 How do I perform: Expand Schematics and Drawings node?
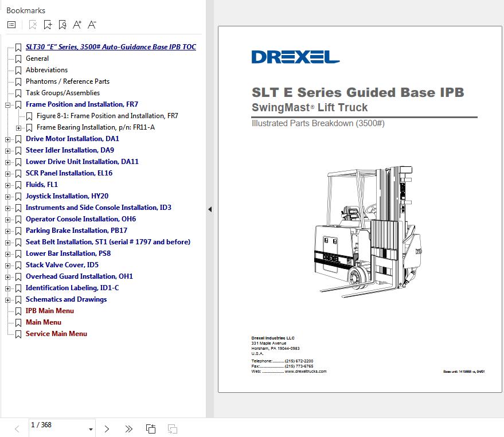[x=7, y=300]
